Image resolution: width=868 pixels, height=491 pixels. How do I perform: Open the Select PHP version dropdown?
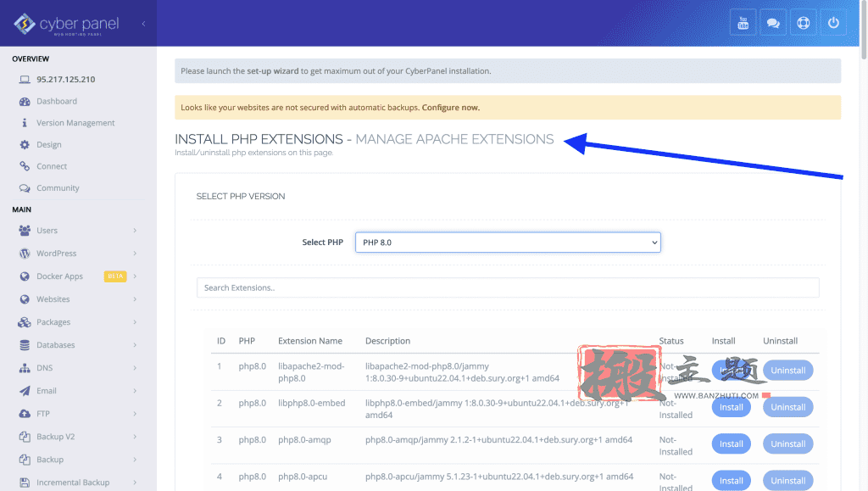pyautogui.click(x=508, y=243)
